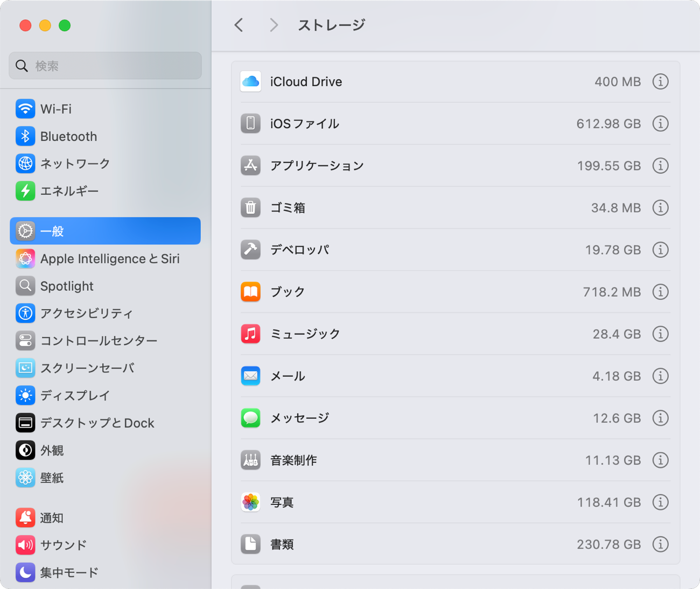Viewport: 700px width, 589px height.
Task: Open Wi-Fi settings in sidebar
Action: tap(105, 109)
